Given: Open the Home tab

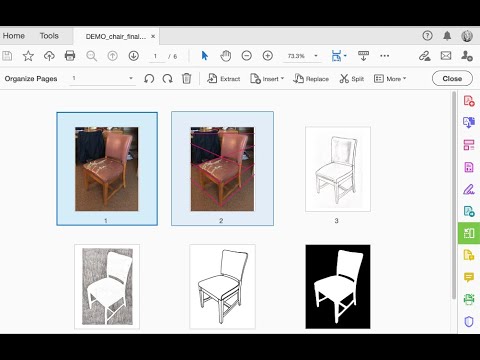Looking at the screenshot, I should 14,36.
